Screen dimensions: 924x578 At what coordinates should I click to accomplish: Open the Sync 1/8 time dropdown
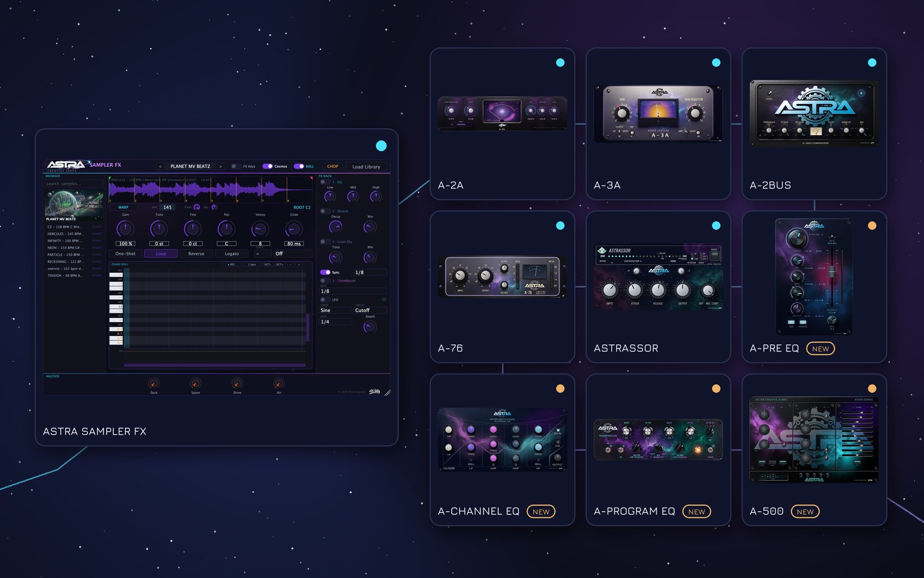click(370, 272)
